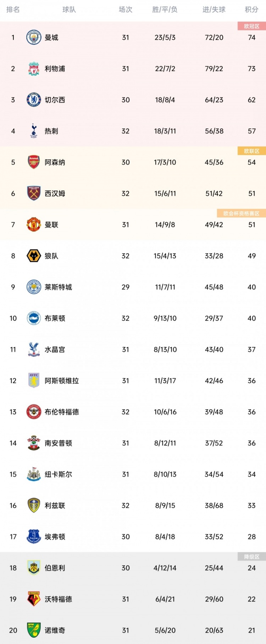This screenshot has height=644, width=266.
Task: Open the 阿斯顿维拉 team name link
Action: tap(62, 381)
